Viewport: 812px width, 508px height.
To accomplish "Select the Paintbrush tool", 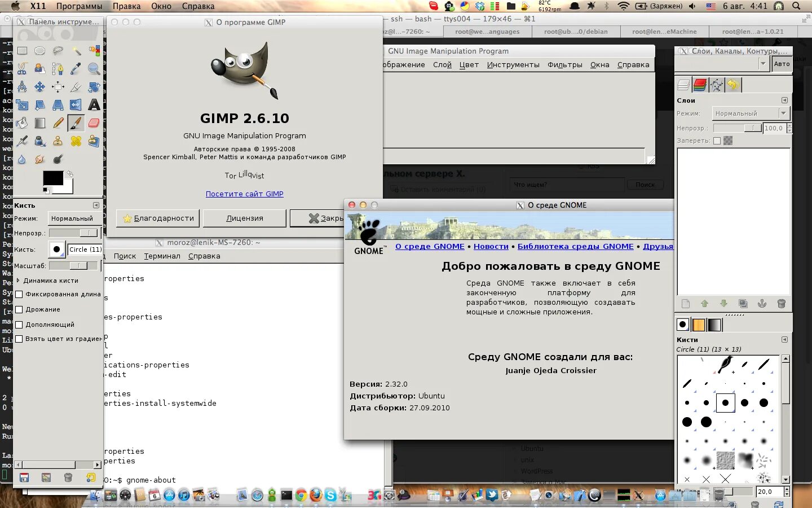I will point(76,123).
